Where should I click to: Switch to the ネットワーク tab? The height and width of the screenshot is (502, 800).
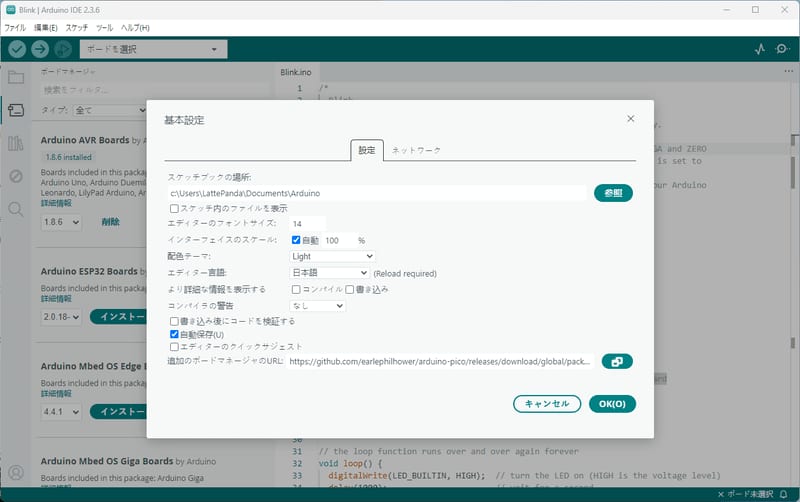point(415,150)
